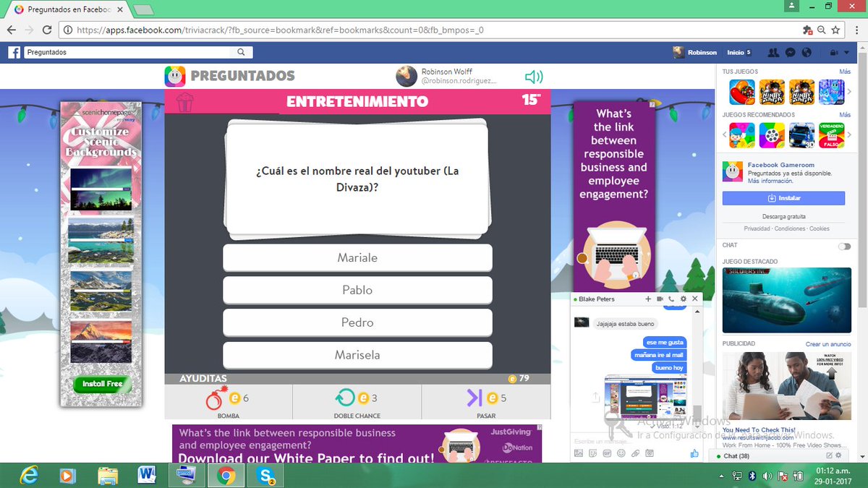The height and width of the screenshot is (488, 868).
Task: Open the privacy shortcuts lock icon
Action: pyautogui.click(x=834, y=53)
